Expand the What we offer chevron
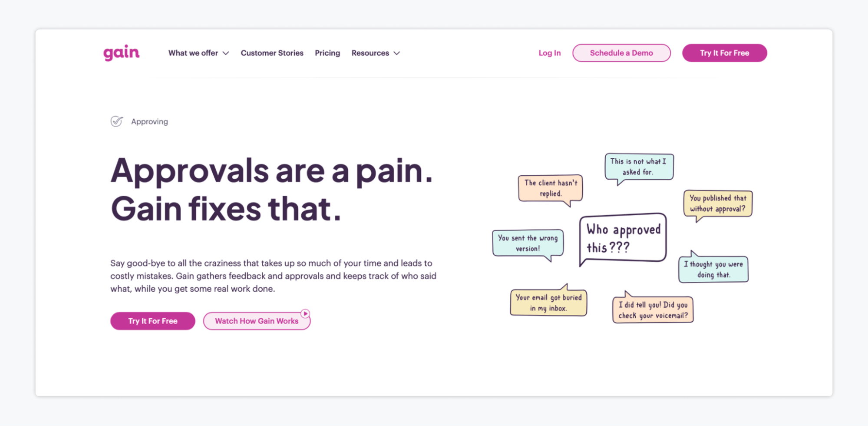Viewport: 868px width, 426px height. click(226, 53)
